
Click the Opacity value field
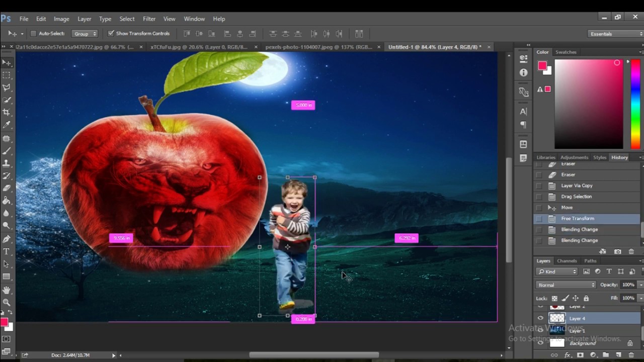pos(628,285)
